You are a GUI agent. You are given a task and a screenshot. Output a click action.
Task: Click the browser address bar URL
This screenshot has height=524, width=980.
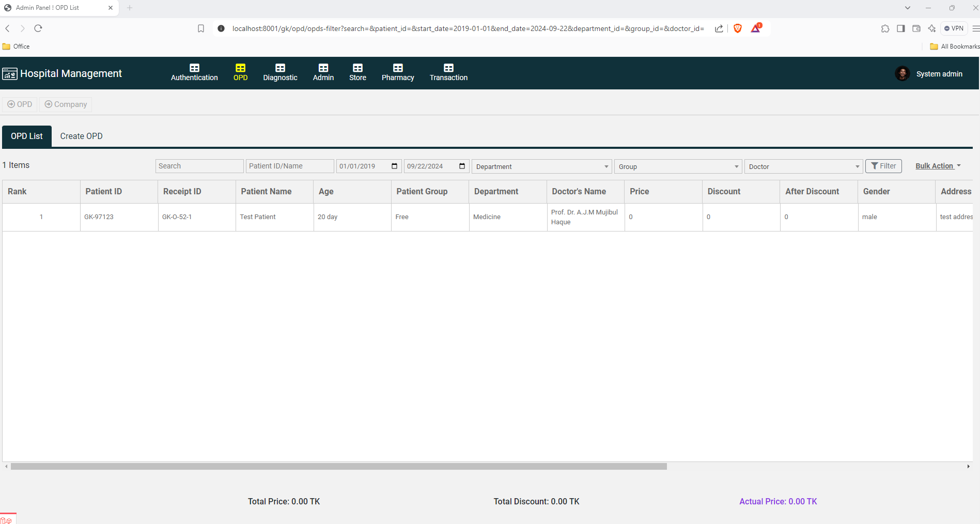(468, 28)
